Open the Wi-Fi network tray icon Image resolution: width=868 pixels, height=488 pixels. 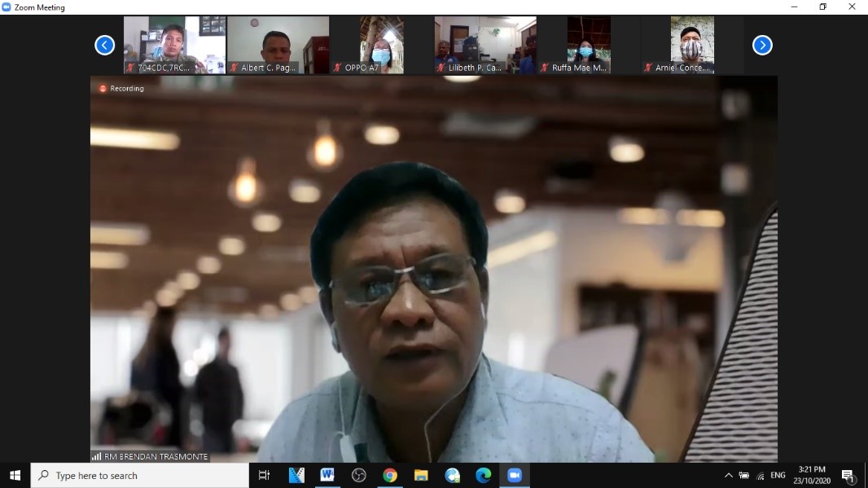click(761, 475)
